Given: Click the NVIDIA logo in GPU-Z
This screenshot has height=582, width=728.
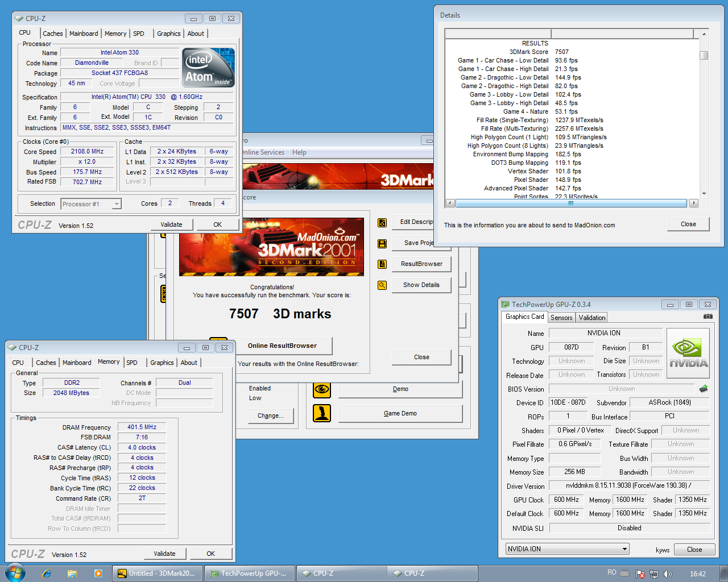Looking at the screenshot, I should (x=688, y=354).
